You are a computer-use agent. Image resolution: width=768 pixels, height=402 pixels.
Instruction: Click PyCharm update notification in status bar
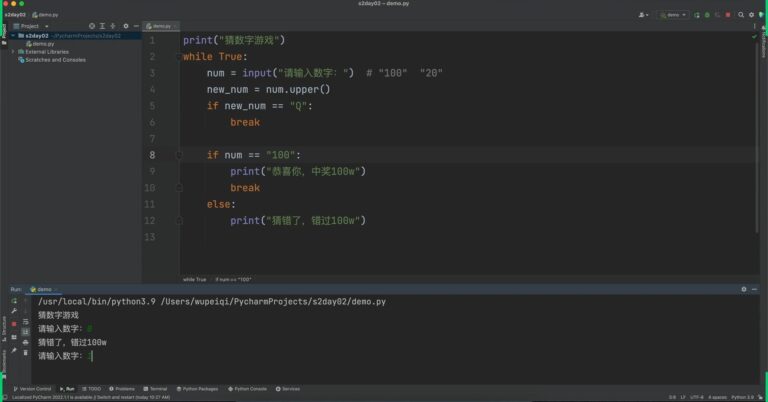91,397
